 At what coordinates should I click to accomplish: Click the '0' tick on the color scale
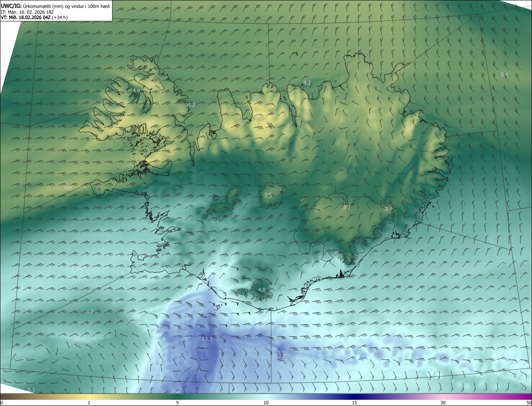pyautogui.click(x=2, y=403)
